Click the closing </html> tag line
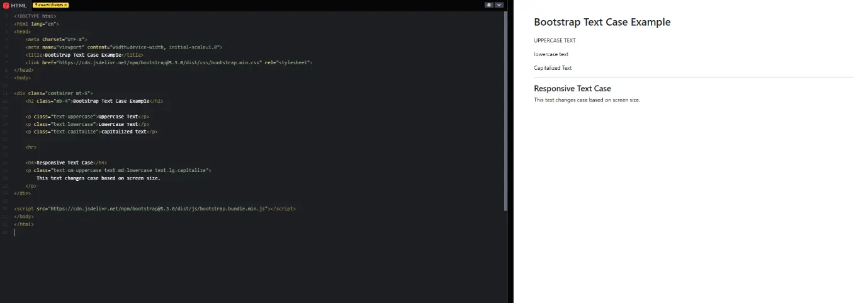This screenshot has height=303, width=868. pyautogui.click(x=24, y=224)
